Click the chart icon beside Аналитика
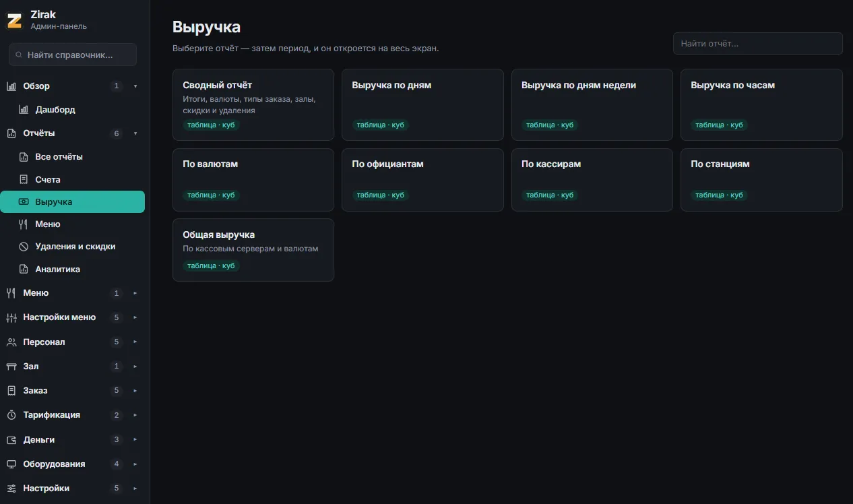This screenshot has width=853, height=504. coord(24,269)
